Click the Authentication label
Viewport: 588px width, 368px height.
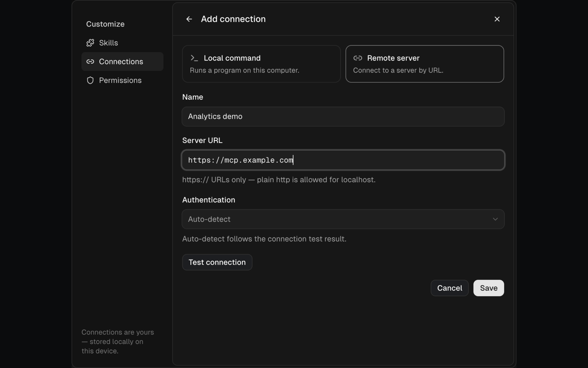pos(209,200)
